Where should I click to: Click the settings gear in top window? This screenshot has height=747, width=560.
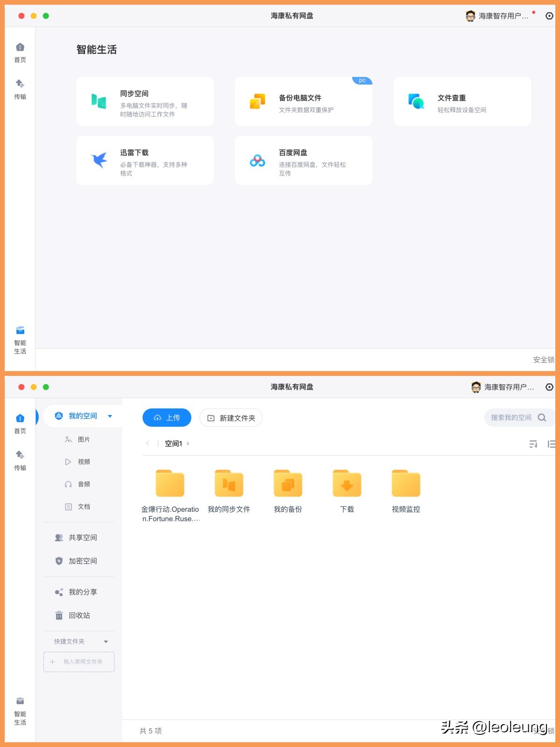[549, 16]
